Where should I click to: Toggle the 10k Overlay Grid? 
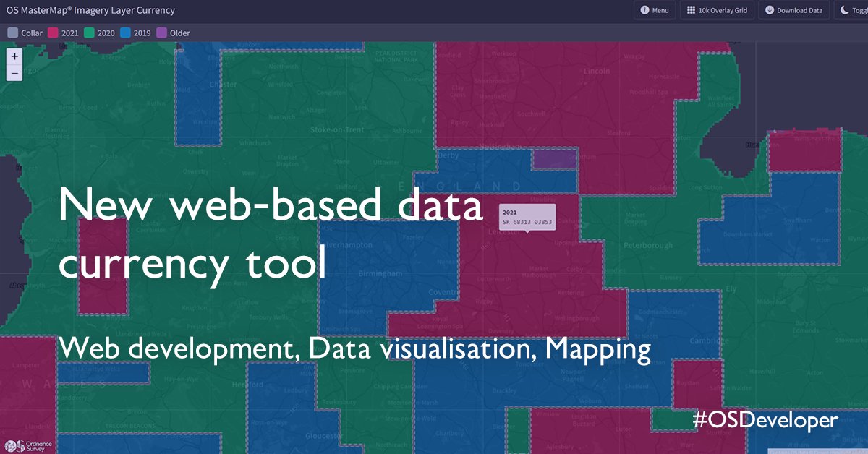717,11
